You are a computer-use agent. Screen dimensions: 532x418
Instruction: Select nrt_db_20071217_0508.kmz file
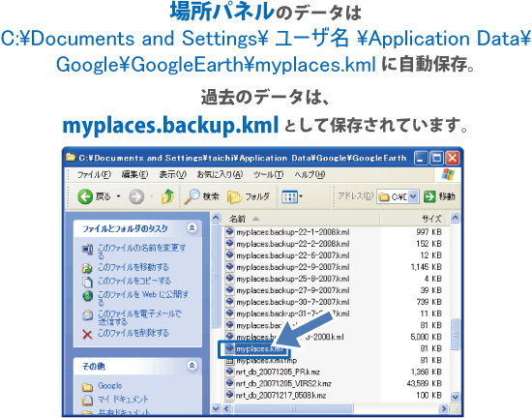tap(281, 396)
